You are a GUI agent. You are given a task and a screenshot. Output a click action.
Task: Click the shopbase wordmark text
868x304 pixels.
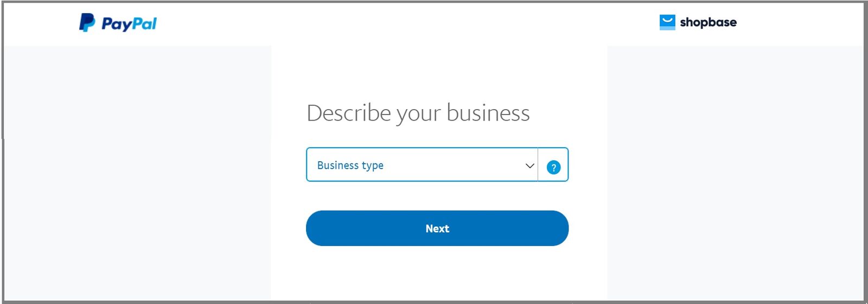(708, 22)
